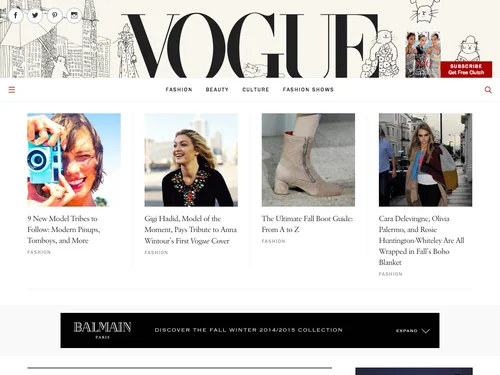Read 'Gigi Hadid, Model of the Moment' article

click(191, 230)
